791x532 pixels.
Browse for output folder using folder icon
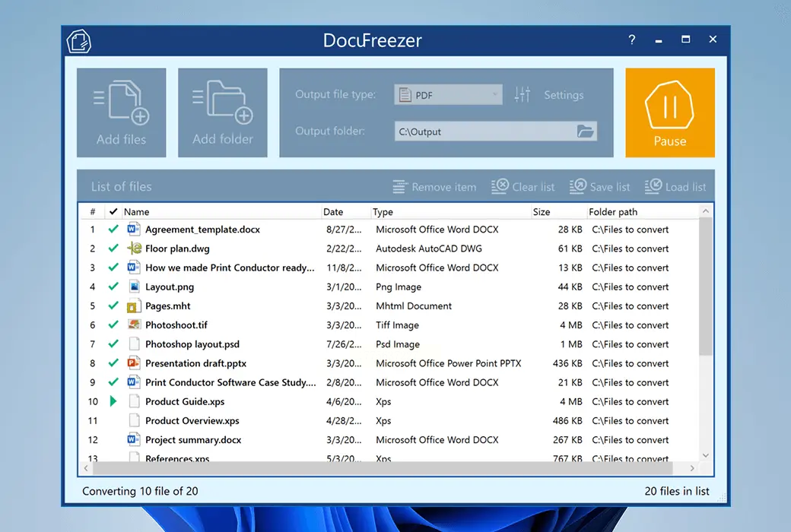pyautogui.click(x=585, y=131)
